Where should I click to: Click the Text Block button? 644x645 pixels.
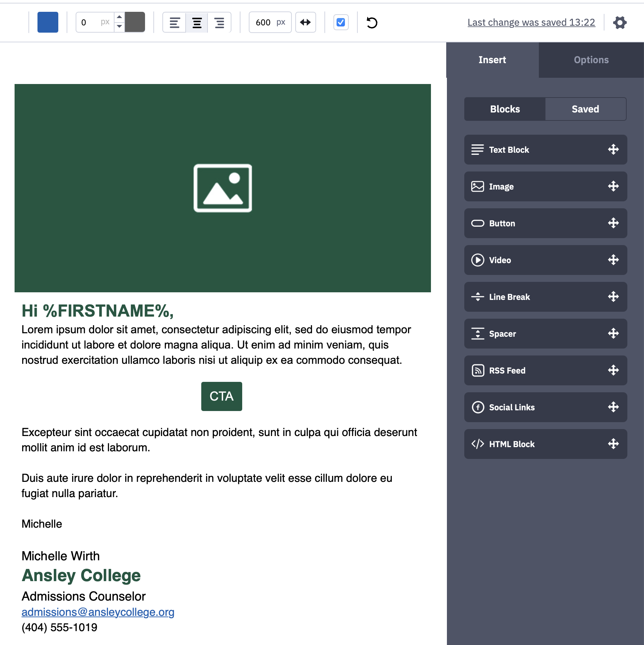[545, 150]
